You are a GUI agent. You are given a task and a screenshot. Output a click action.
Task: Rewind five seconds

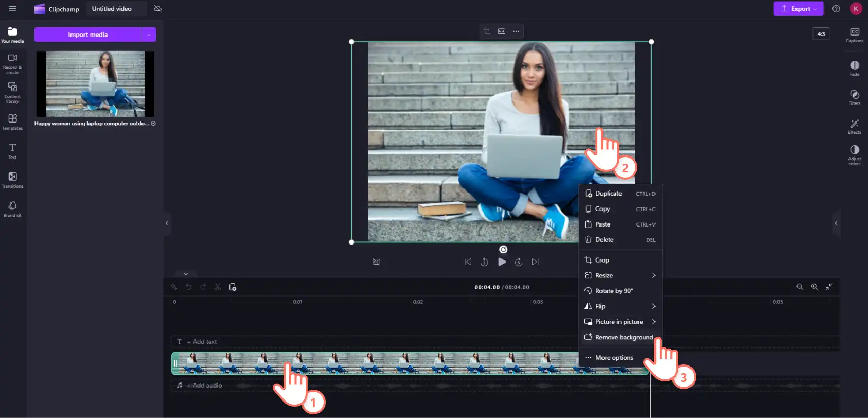point(484,262)
